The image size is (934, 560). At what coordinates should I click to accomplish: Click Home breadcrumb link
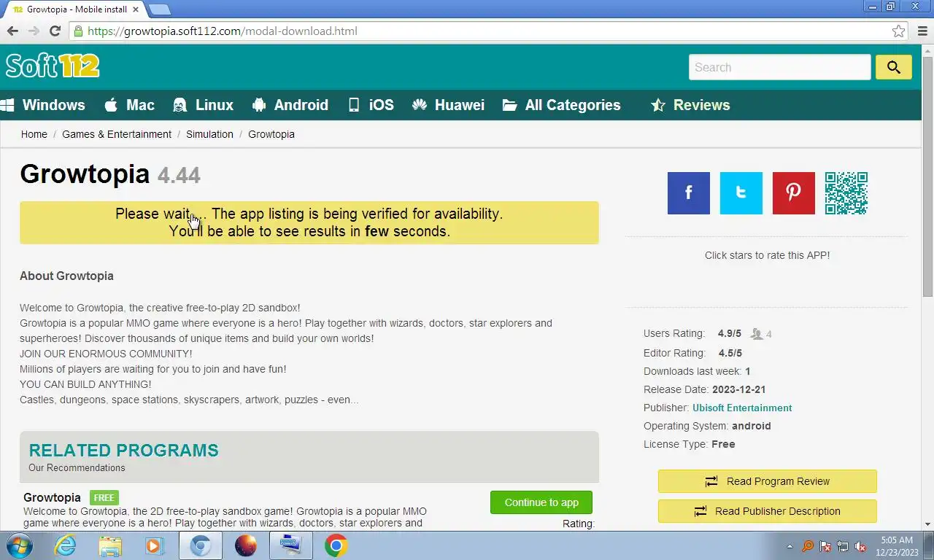coord(34,134)
